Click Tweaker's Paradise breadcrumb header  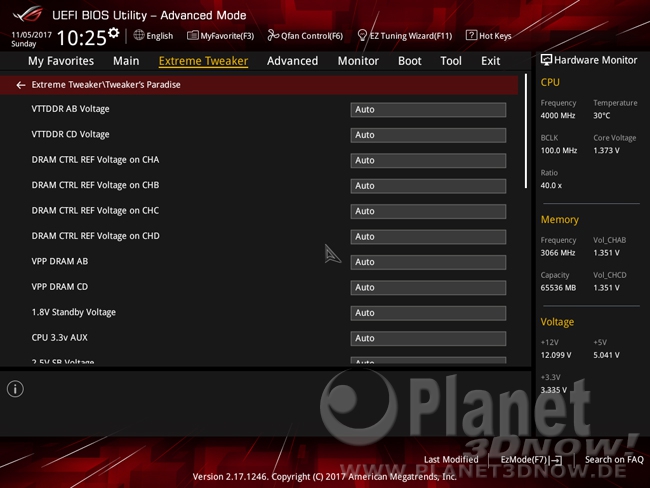click(x=259, y=85)
